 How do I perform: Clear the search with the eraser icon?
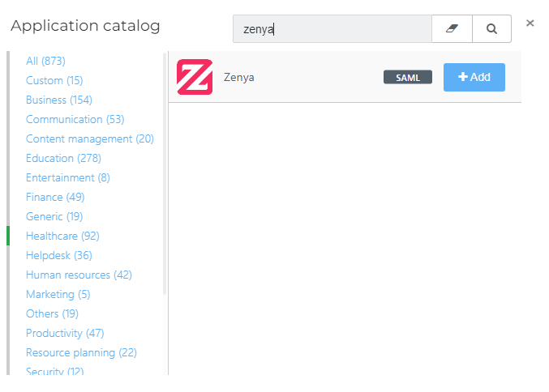(x=452, y=28)
